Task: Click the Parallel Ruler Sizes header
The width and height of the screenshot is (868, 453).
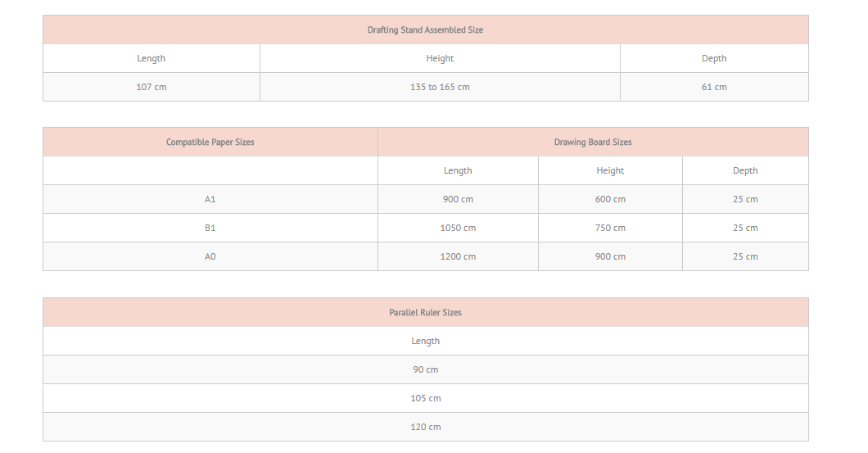Action: pos(425,312)
